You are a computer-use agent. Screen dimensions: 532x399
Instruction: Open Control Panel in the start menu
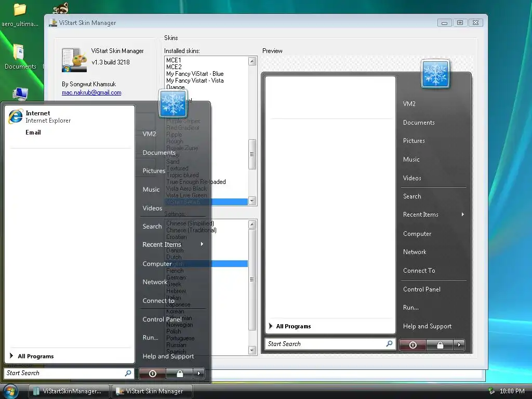coord(162,320)
